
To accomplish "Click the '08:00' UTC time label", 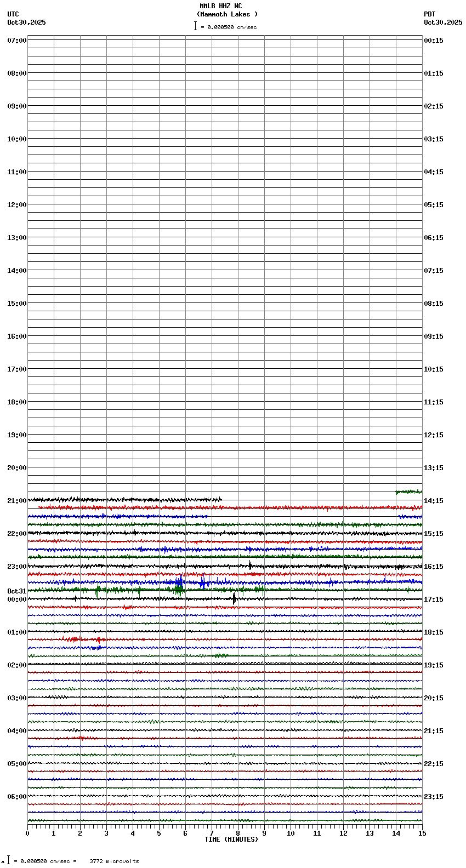I will [17, 73].
